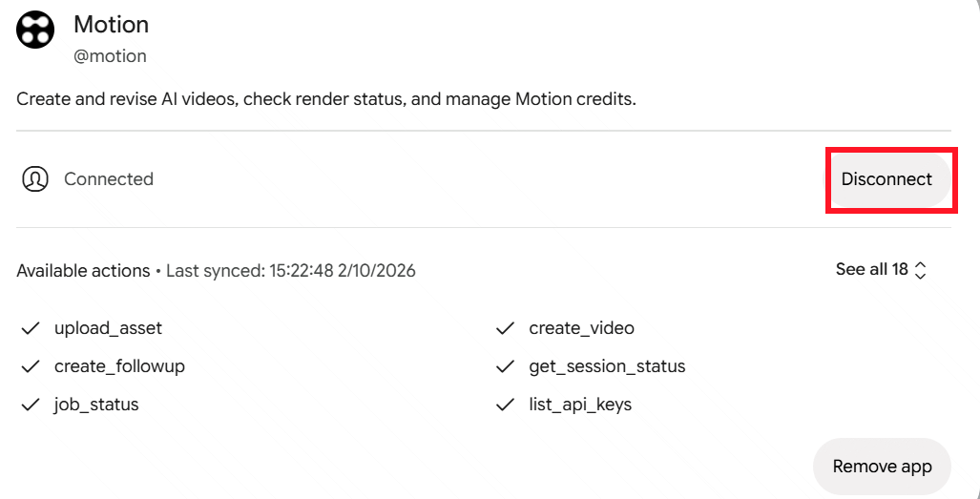The width and height of the screenshot is (980, 499).
Task: Click the checkmark beside create_video
Action: pos(505,328)
